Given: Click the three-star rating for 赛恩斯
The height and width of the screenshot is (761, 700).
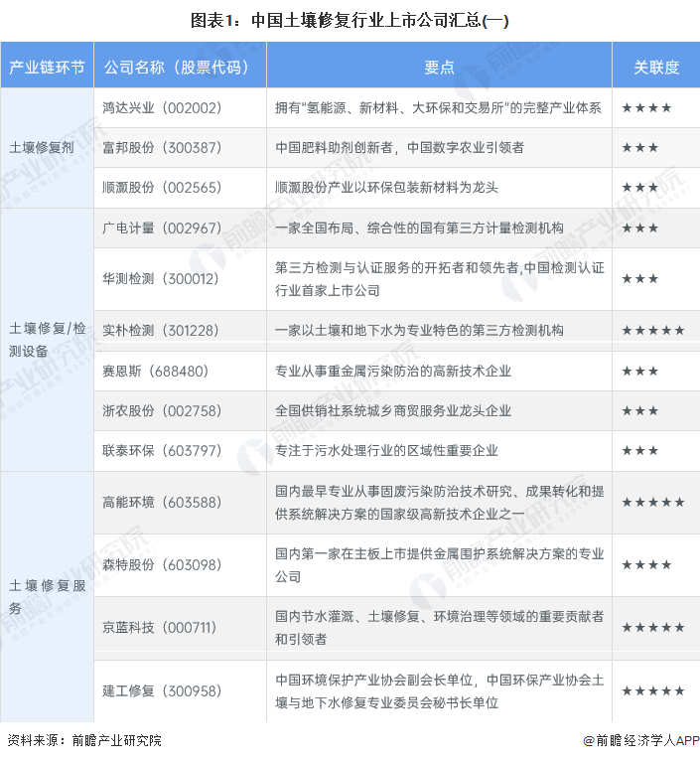Looking at the screenshot, I should 639,372.
